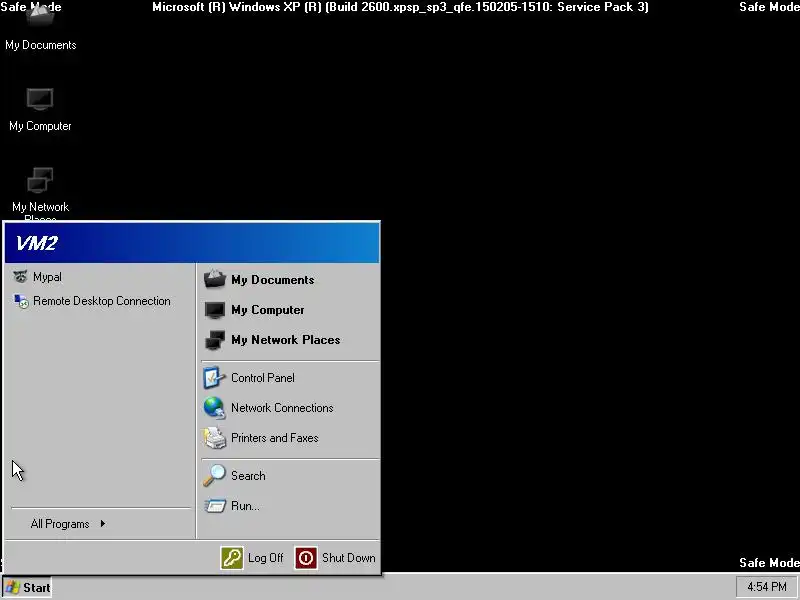The height and width of the screenshot is (600, 800).
Task: Click the My Documents desktop label text
Action: 41,45
